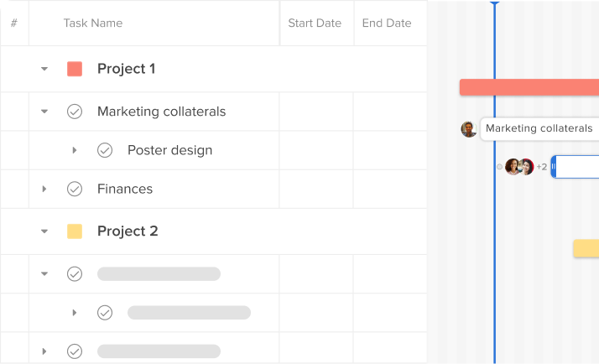Click the blue task bar left handle
This screenshot has height=364, width=599.
click(x=553, y=167)
